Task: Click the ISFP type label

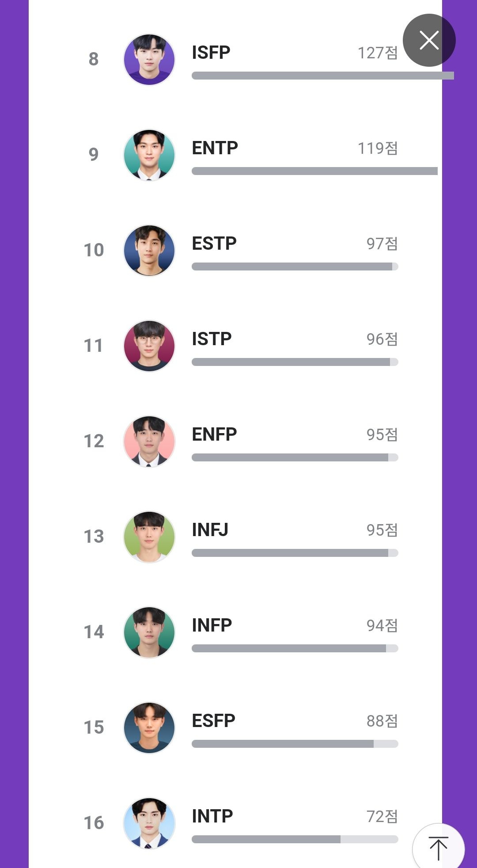Action: pos(211,53)
